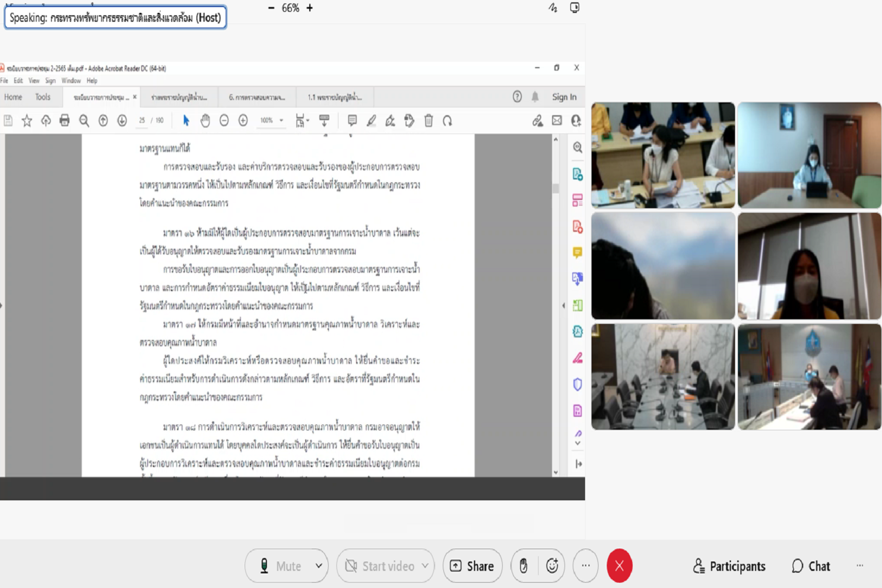Screen dimensions: 882x588
Task: Go to next page arrow
Action: (122, 121)
